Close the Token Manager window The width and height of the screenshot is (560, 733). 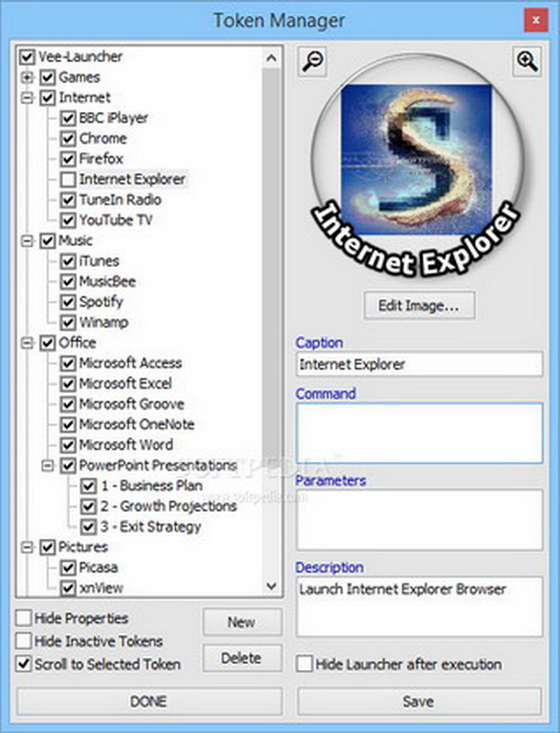point(536,20)
